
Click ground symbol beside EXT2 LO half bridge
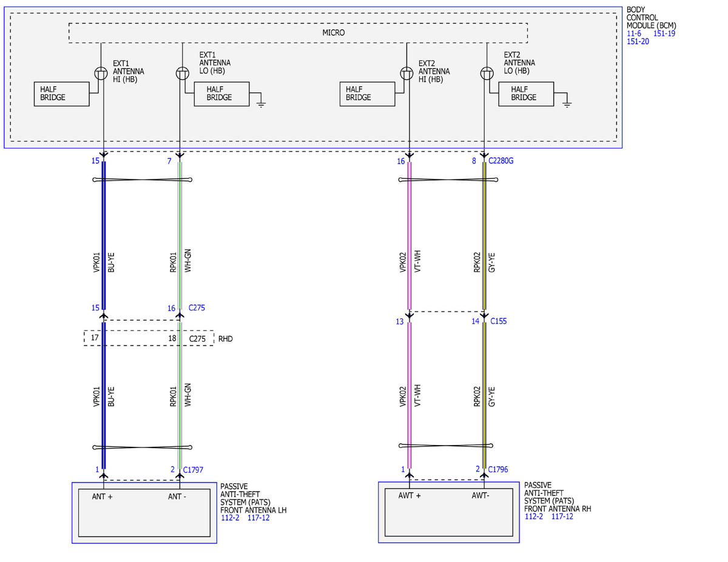click(567, 103)
